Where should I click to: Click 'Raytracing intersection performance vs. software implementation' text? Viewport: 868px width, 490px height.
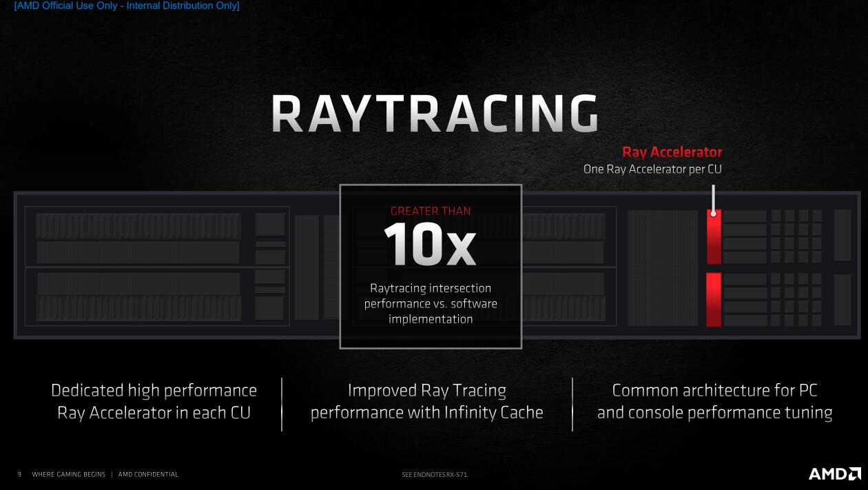click(x=431, y=303)
